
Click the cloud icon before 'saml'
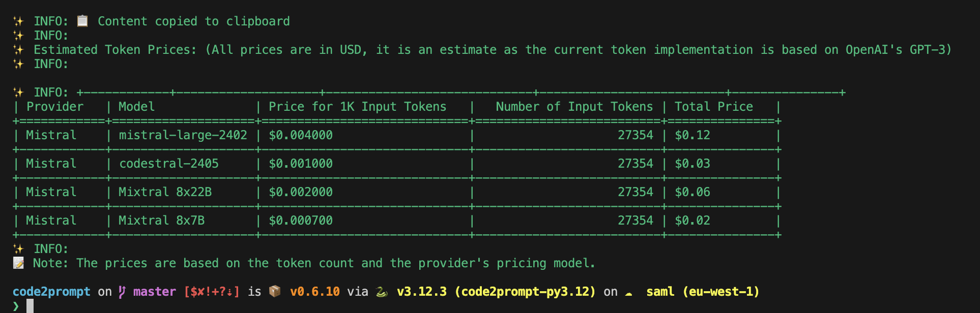[x=629, y=293]
